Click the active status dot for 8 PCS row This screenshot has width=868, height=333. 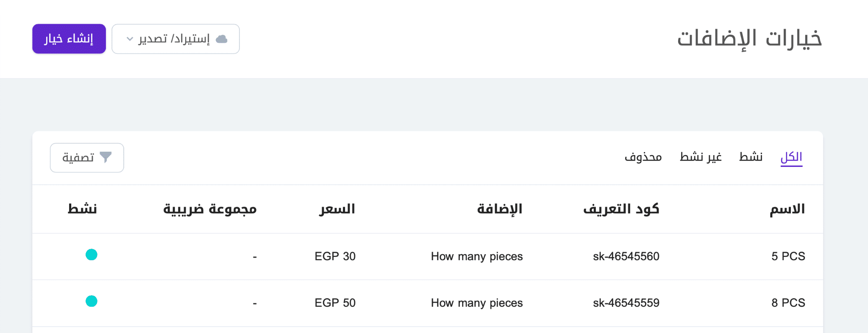(x=91, y=302)
